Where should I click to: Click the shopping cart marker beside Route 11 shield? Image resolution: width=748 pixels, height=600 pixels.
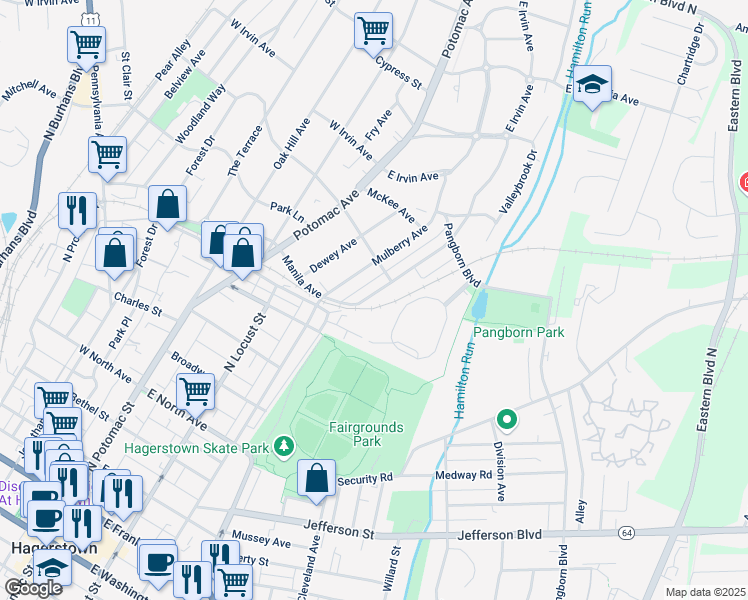point(86,44)
